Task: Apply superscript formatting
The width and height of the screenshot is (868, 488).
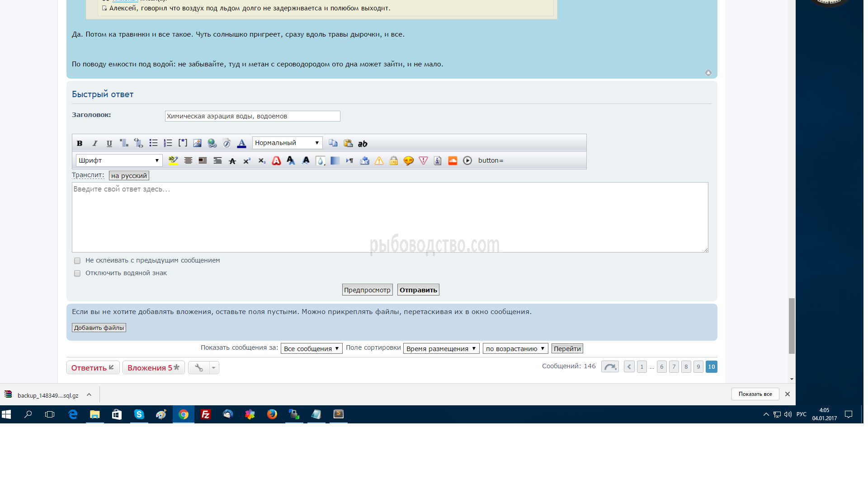Action: coord(247,161)
